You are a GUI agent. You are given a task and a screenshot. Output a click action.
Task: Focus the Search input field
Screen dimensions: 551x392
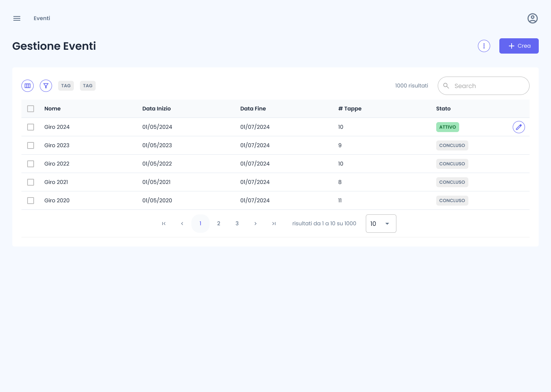pos(484,86)
